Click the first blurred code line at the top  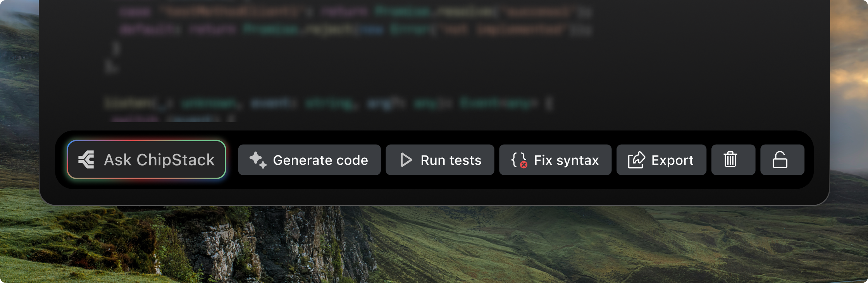(349, 12)
